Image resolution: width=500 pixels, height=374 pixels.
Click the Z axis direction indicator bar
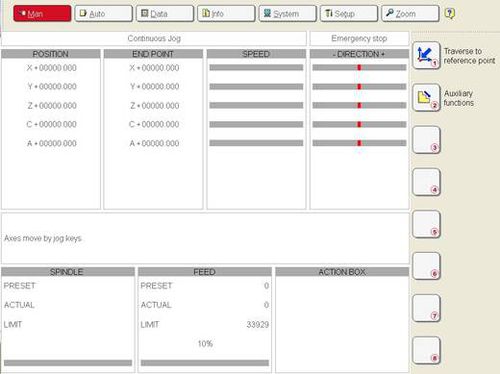359,105
